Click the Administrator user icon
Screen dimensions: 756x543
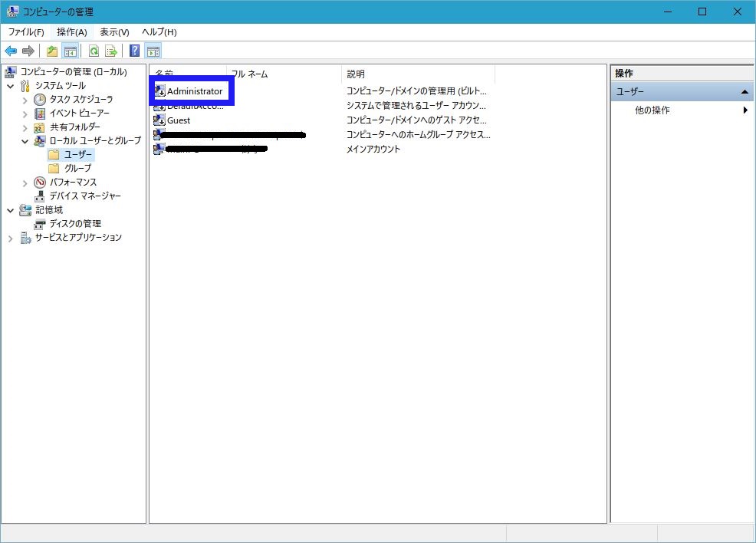159,90
